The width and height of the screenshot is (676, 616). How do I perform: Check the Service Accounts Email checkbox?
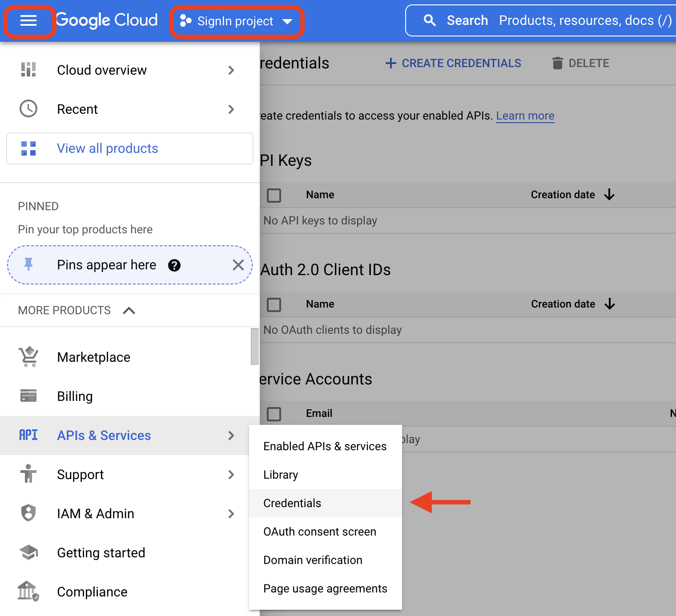274,414
